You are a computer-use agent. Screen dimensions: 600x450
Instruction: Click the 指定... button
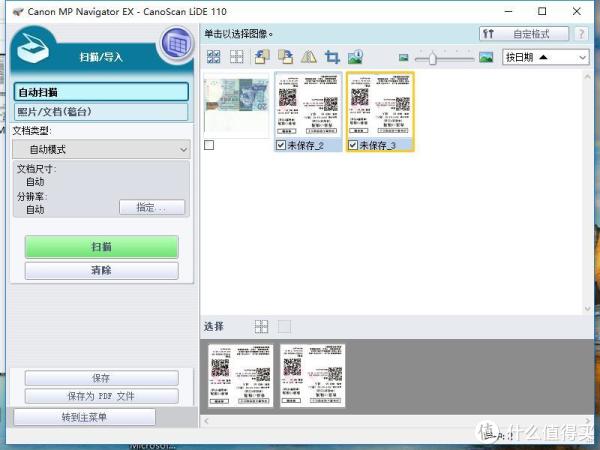pos(152,208)
